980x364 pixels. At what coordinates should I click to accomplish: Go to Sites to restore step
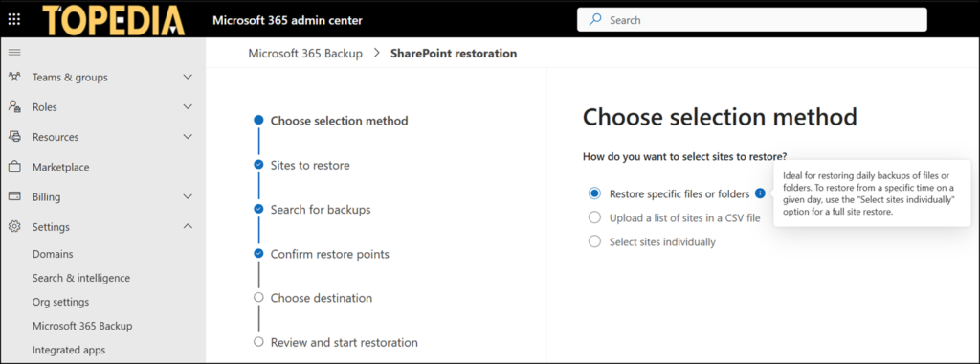pos(310,165)
